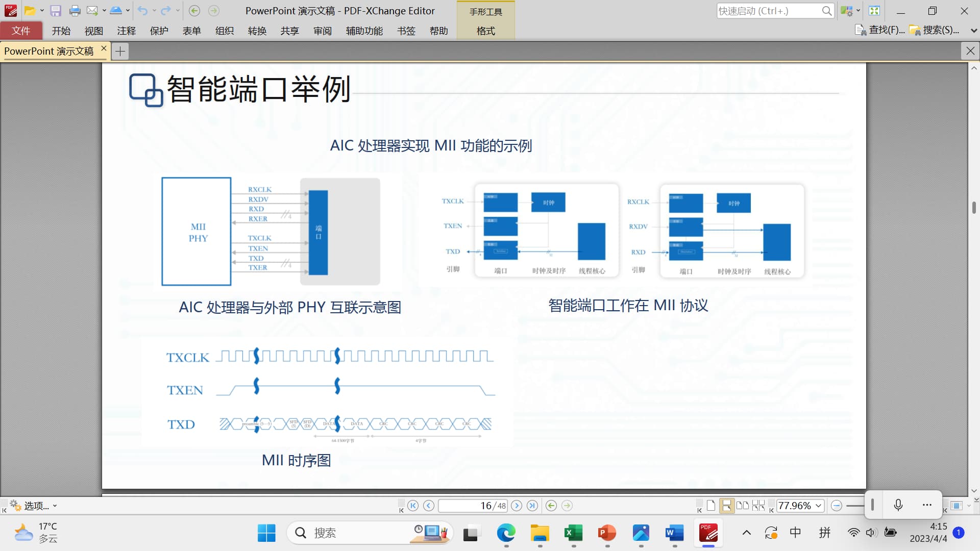
Task: Click the 文件 file button
Action: 21,31
